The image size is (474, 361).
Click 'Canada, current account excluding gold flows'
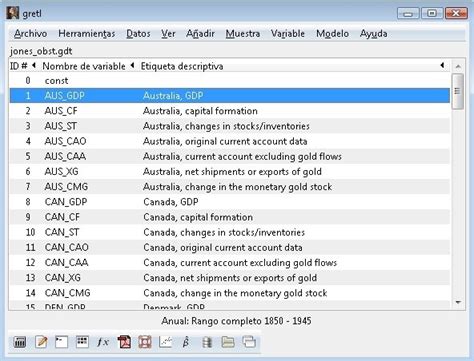pos(240,263)
